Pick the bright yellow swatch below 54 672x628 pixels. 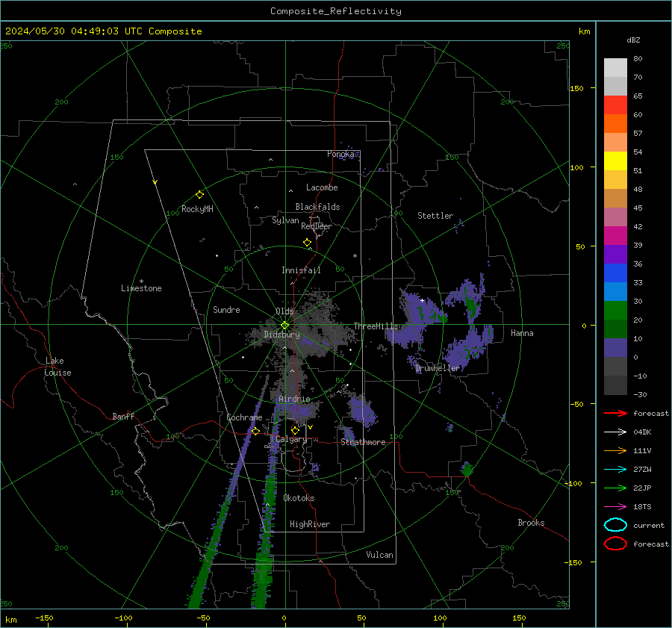point(615,161)
